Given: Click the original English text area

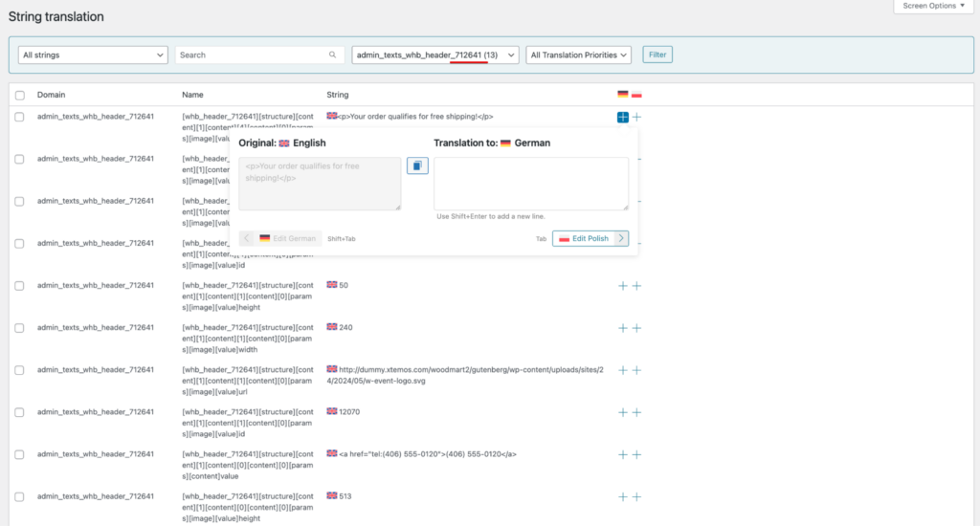Looking at the screenshot, I should (320, 184).
